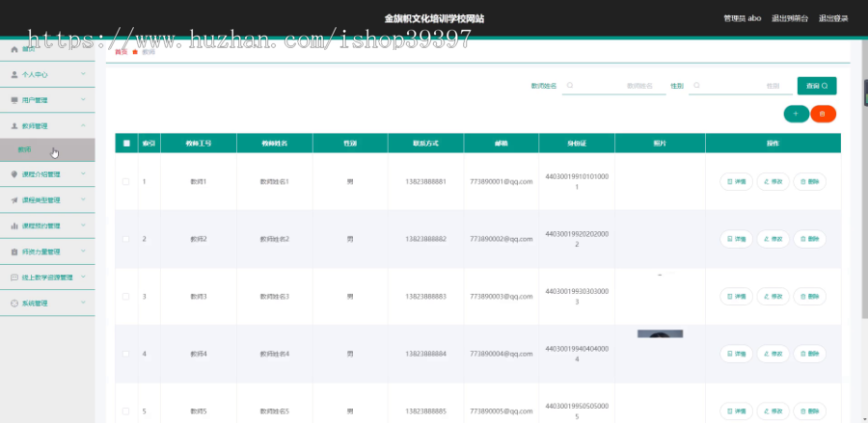Screen dimensions: 868x423
Task: Toggle the select-all checkbox in table header
Action: click(x=126, y=144)
